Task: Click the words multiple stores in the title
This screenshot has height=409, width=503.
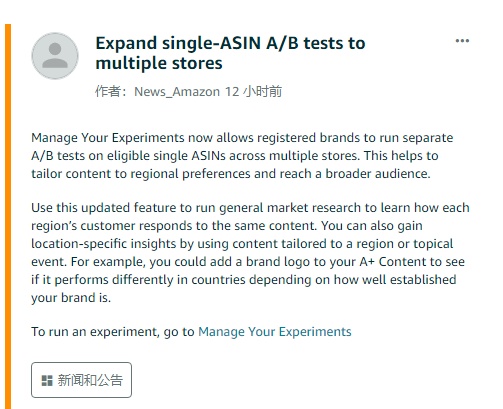Action: pyautogui.click(x=159, y=63)
